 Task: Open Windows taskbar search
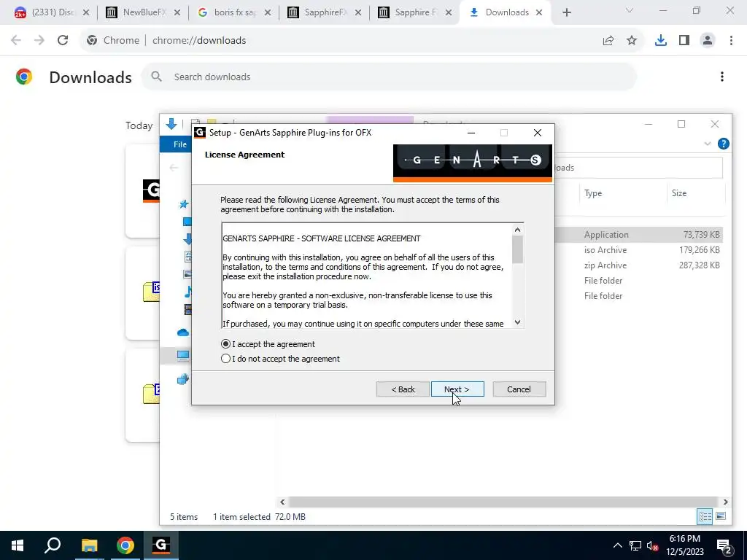[x=53, y=545]
